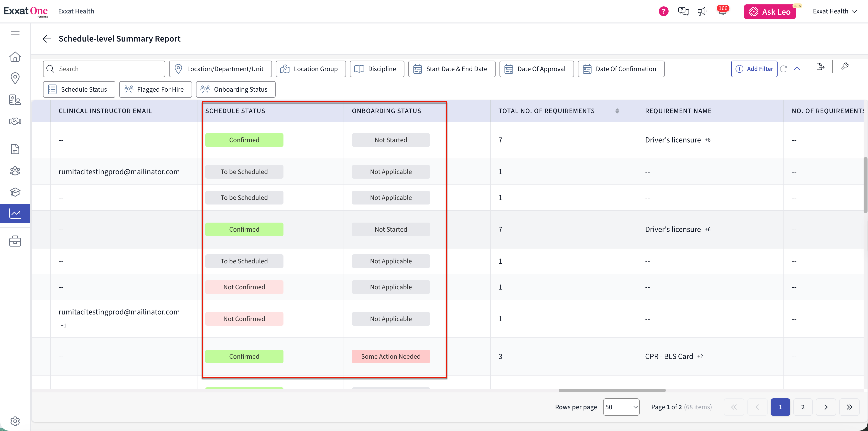868x431 pixels.
Task: Open the wrench column settings icon
Action: point(844,67)
